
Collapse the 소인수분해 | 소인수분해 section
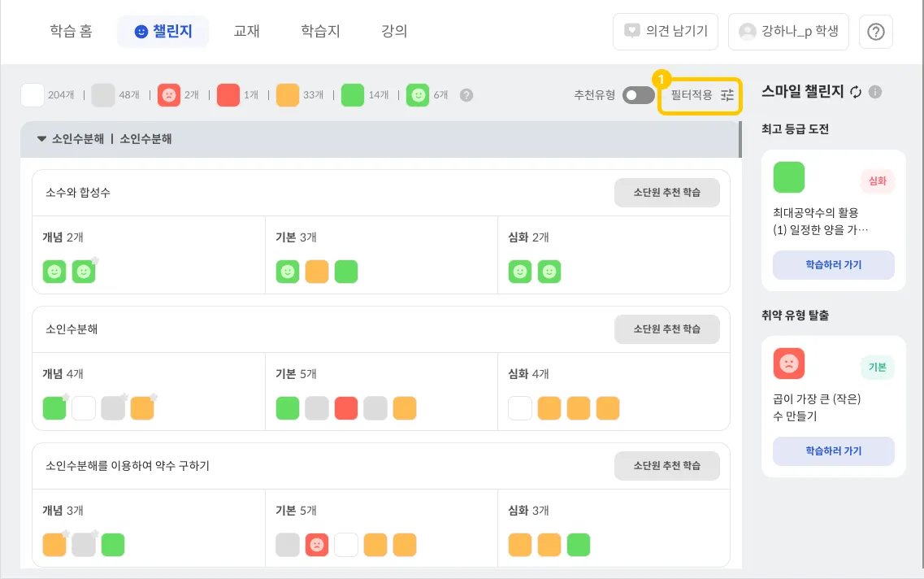coord(41,139)
